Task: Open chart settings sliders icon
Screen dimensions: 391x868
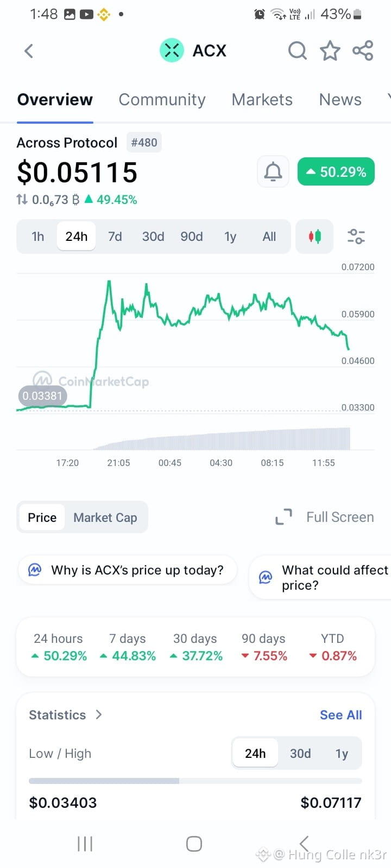Action: [356, 237]
